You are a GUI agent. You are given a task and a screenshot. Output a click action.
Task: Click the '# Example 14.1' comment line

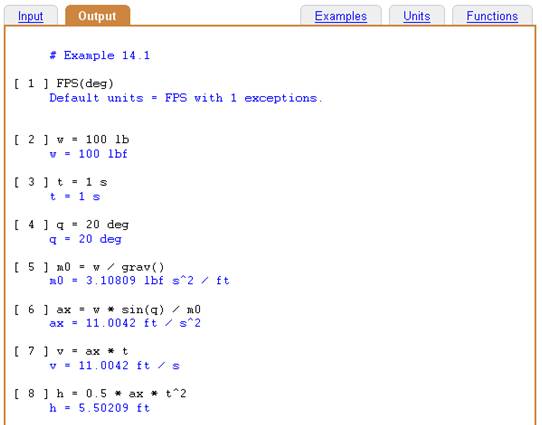[x=100, y=55]
